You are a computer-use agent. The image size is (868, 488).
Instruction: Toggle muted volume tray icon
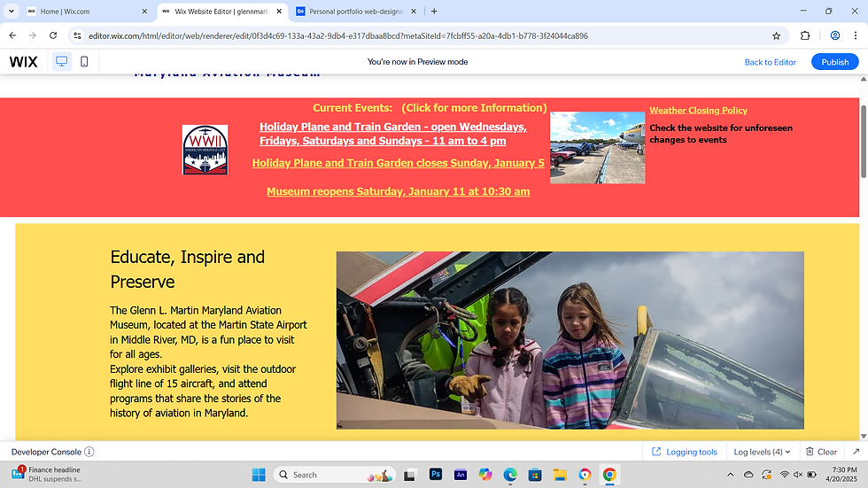pos(798,474)
